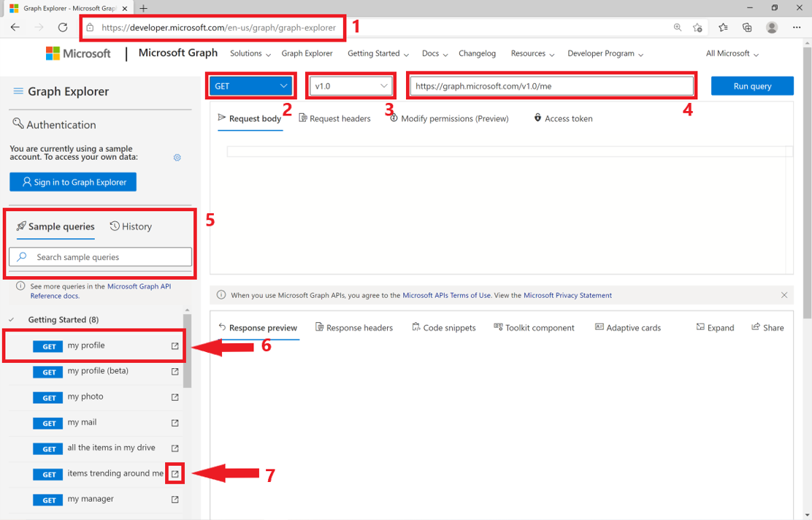The width and height of the screenshot is (812, 520).
Task: Click the external link icon beside 'my photo'
Action: (x=175, y=397)
